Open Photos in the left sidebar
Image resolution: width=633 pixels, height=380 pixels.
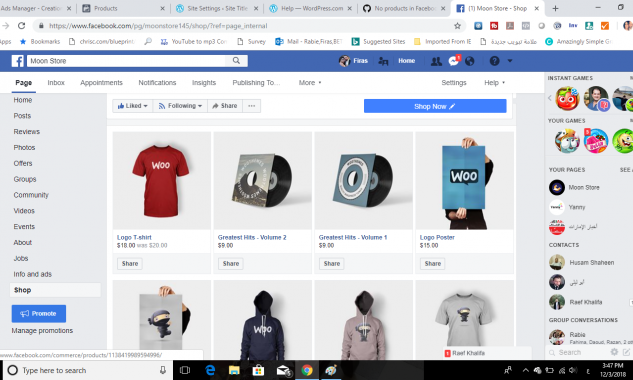click(24, 147)
